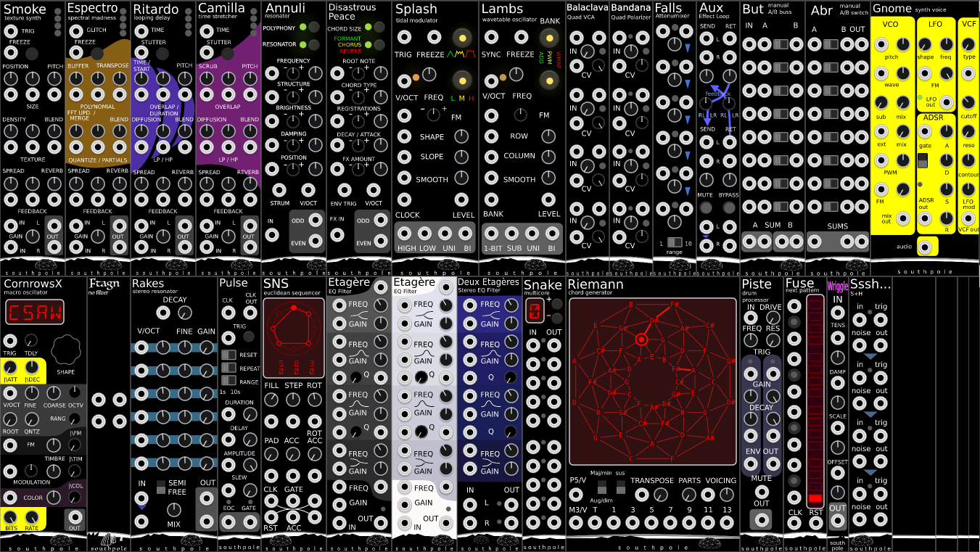980x552 pixels.
Task: Click Splash HIGH output jack
Action: click(x=404, y=234)
